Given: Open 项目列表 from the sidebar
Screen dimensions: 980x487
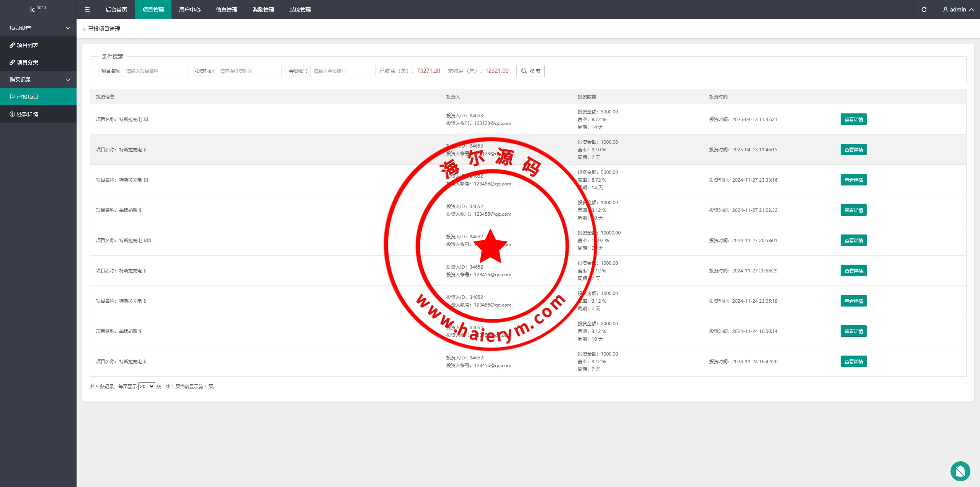Looking at the screenshot, I should pyautogui.click(x=28, y=45).
